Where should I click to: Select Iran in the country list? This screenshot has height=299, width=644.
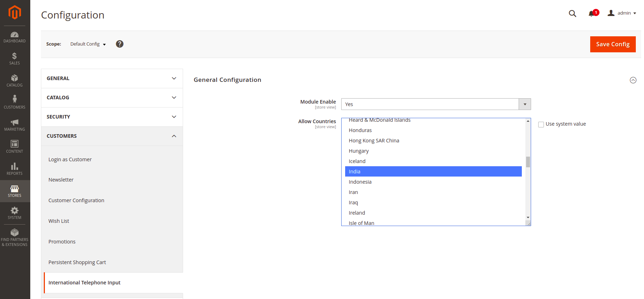pos(433,192)
